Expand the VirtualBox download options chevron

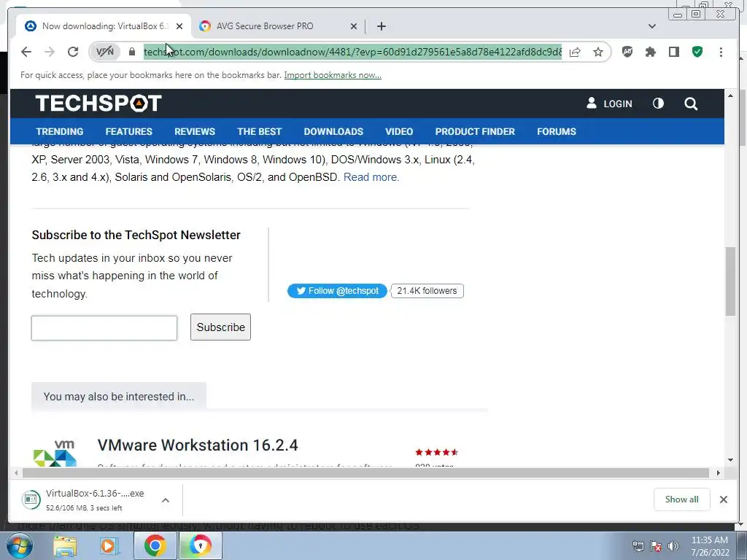click(x=166, y=500)
